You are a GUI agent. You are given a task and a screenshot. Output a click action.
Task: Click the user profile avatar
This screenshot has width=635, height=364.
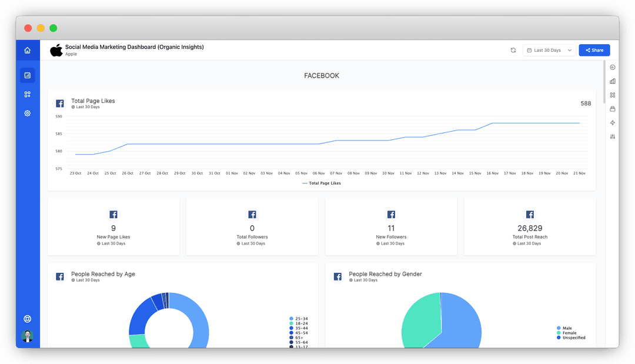(x=28, y=336)
